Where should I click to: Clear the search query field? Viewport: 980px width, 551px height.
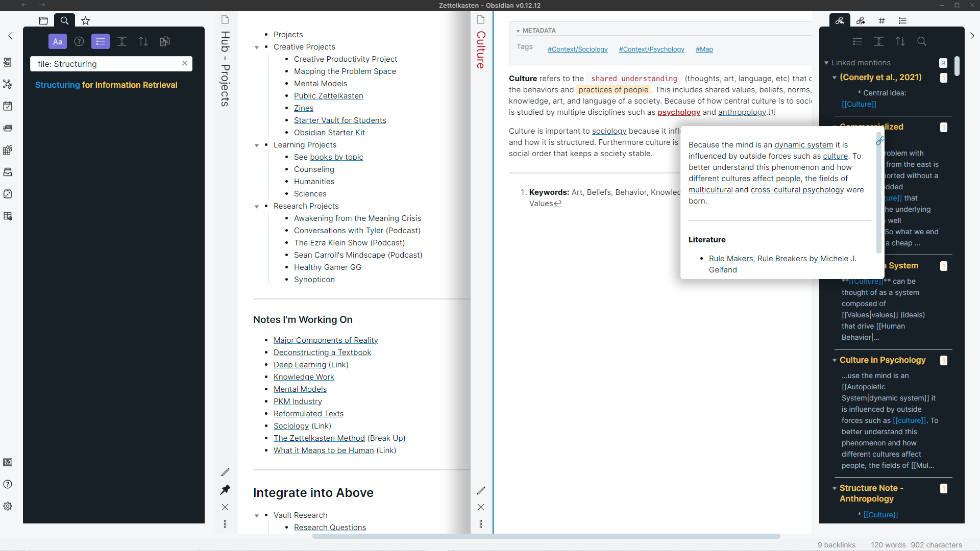tap(185, 63)
